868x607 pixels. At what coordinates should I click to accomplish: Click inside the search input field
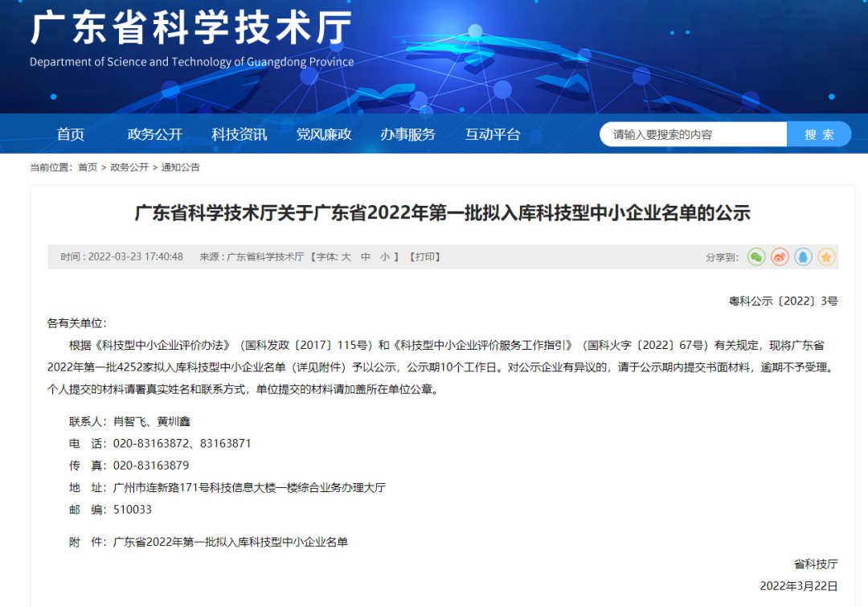pyautogui.click(x=693, y=133)
